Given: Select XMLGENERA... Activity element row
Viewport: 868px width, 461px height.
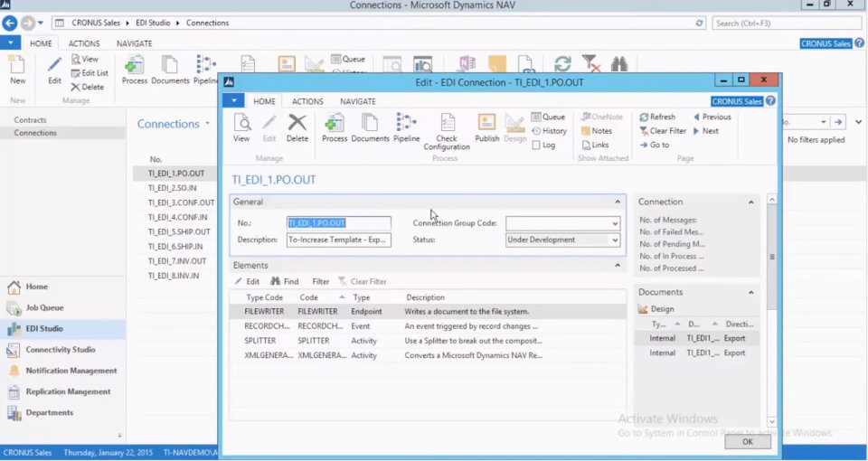Looking at the screenshot, I should [428, 355].
